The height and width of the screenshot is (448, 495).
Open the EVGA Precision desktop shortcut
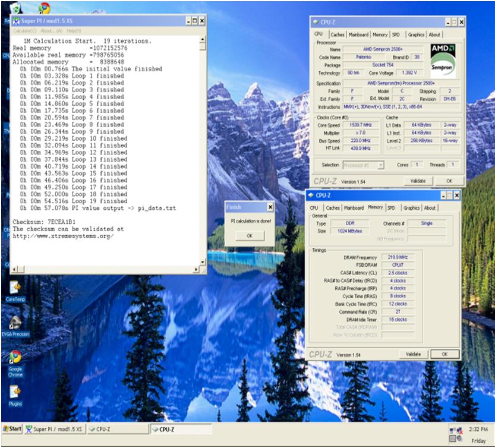click(15, 326)
